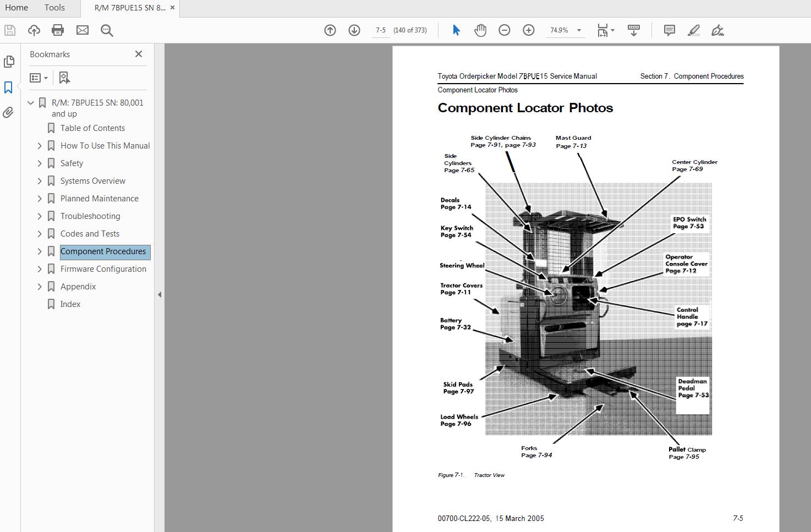This screenshot has height=532, width=811.
Task: Open the Attachments paperclip panel
Action: 8,113
